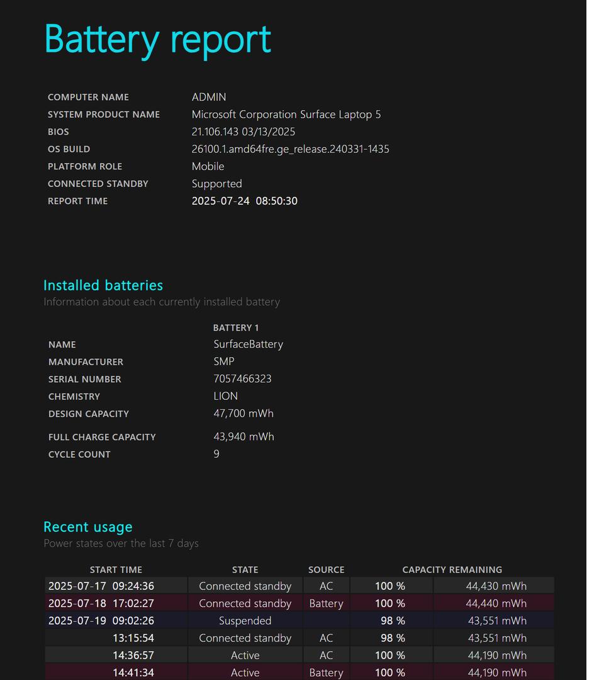Click the 'BATTERY 1' column header

236,327
